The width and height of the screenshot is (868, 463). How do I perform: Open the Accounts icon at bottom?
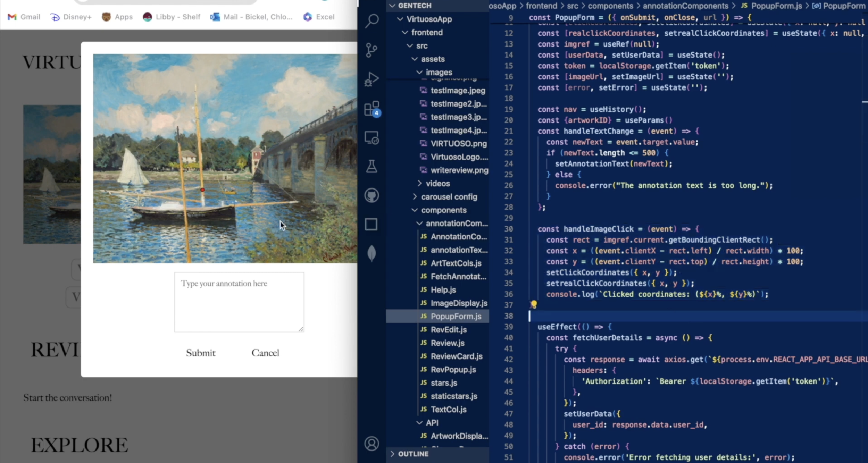[372, 443]
